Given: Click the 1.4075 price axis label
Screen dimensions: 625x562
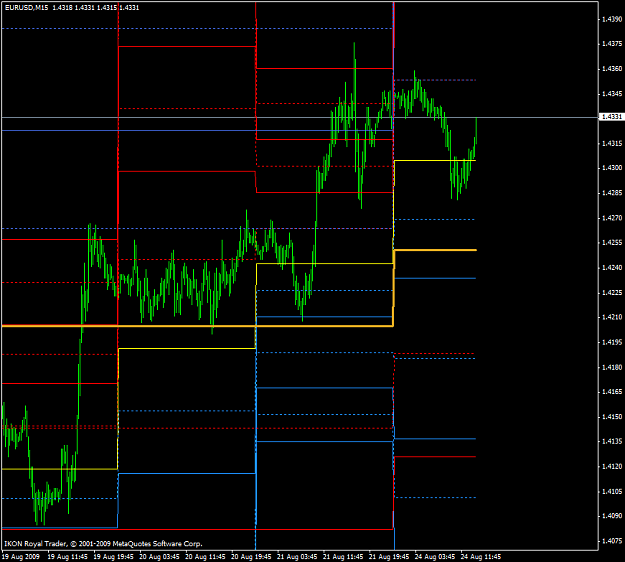Looking at the screenshot, I should [x=612, y=541].
